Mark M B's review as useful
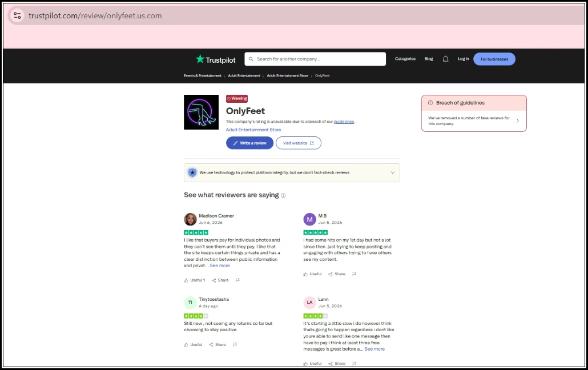Screen dimensions: 588x370 pyautogui.click(x=312, y=274)
